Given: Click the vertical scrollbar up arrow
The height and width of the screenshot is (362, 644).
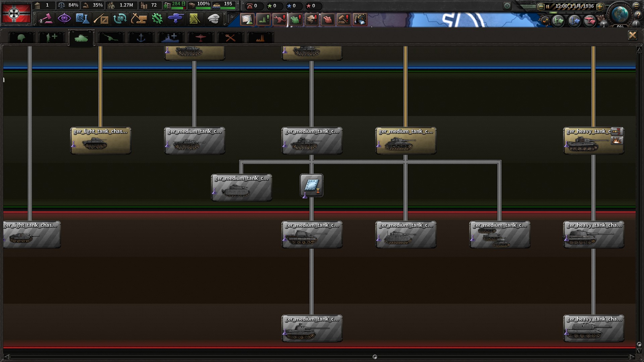Looking at the screenshot, I should click(639, 49).
